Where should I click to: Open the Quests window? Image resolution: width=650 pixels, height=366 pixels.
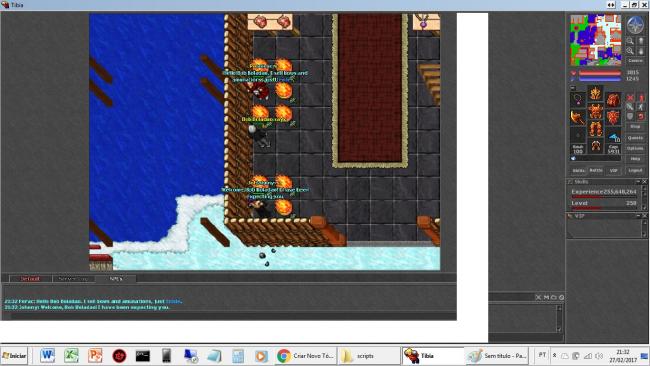tap(635, 138)
